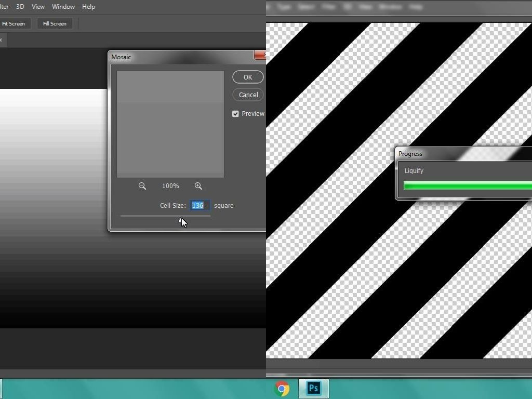Select the Cell Size value field

click(x=199, y=205)
